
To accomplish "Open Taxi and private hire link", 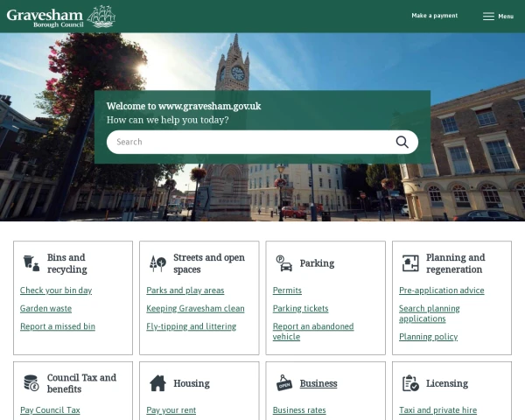I will [x=438, y=410].
